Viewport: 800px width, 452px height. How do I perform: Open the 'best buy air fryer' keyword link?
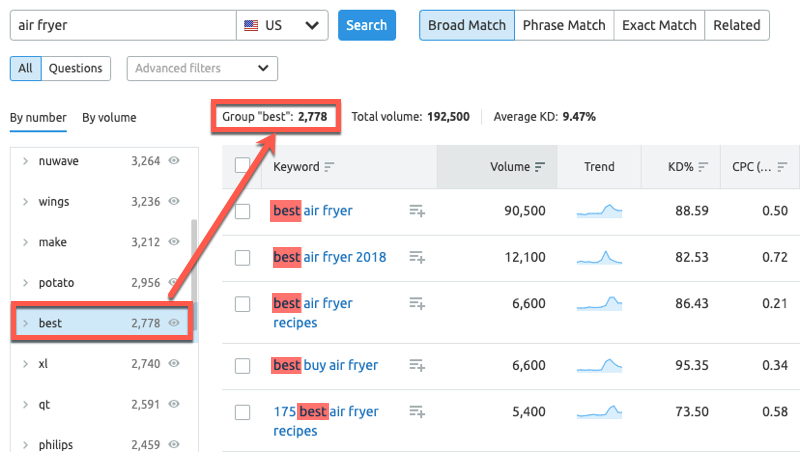point(325,365)
